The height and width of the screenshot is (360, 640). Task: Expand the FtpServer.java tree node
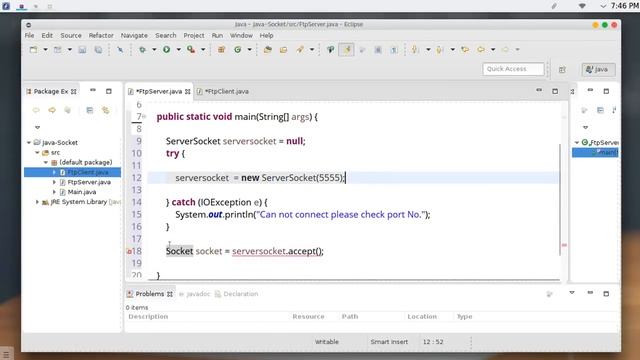pos(54,182)
